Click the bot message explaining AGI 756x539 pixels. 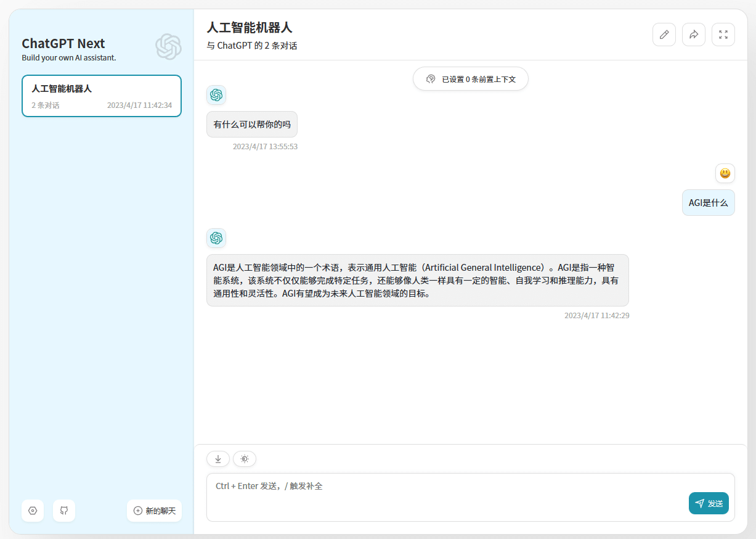click(418, 279)
